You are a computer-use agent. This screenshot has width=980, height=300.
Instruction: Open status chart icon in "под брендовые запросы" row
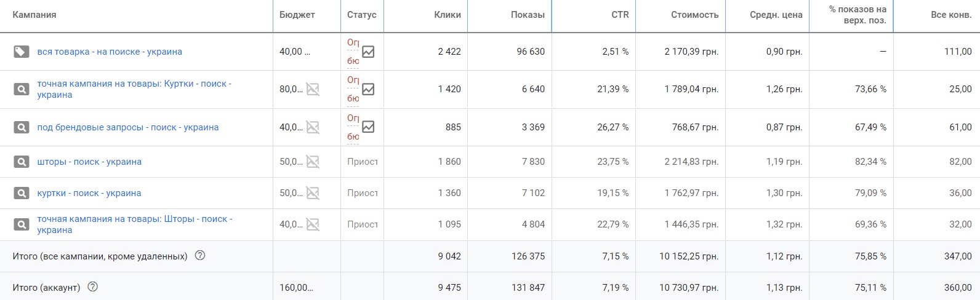(368, 127)
